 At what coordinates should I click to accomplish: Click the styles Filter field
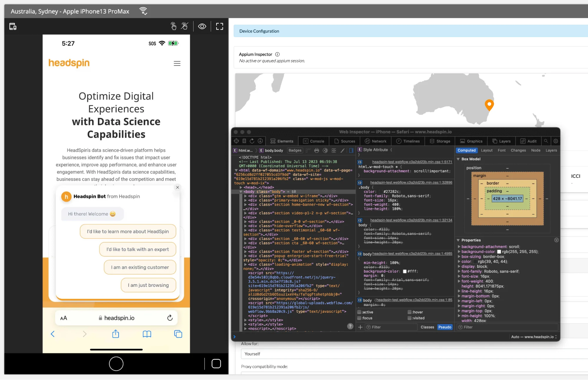pyautogui.click(x=391, y=327)
